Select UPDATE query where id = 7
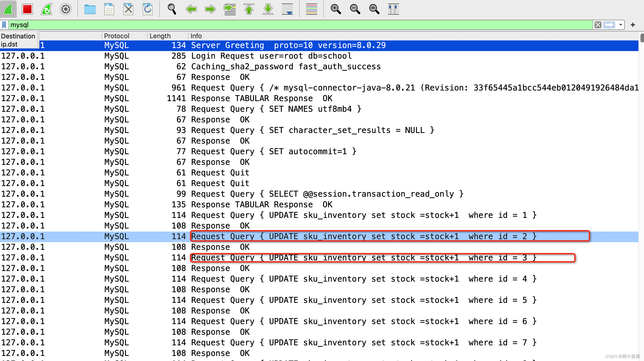This screenshot has height=361, width=644. click(319, 343)
